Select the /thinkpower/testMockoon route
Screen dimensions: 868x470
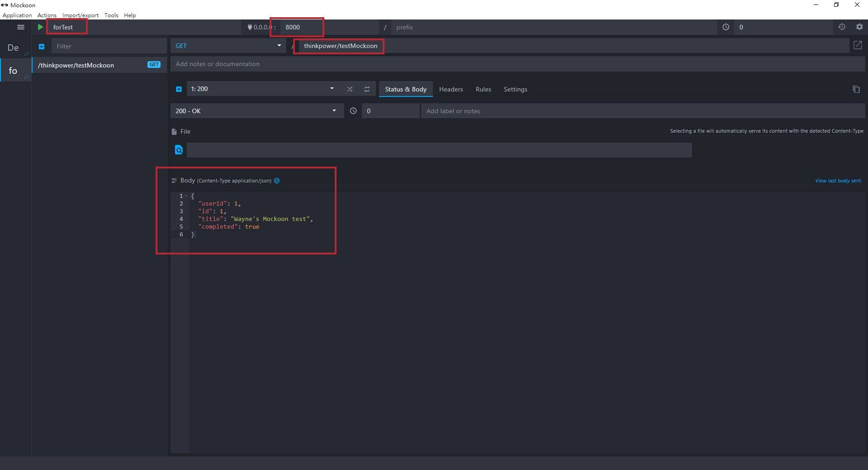pyautogui.click(x=99, y=65)
